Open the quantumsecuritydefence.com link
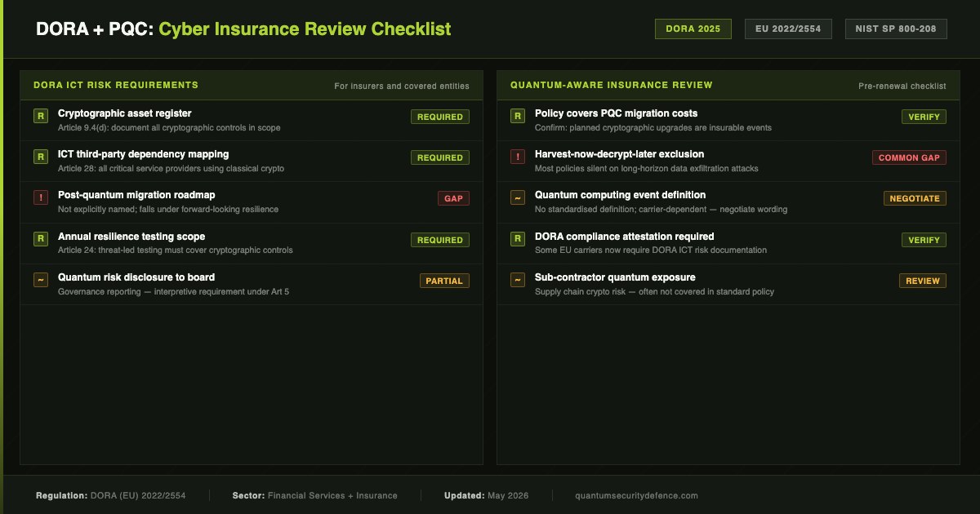 pos(636,495)
